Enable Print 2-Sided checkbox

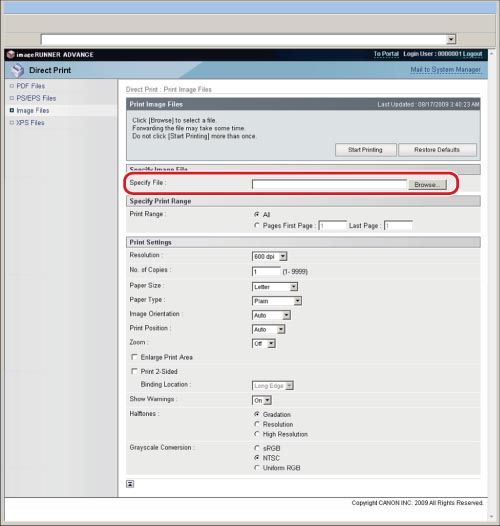[x=134, y=371]
